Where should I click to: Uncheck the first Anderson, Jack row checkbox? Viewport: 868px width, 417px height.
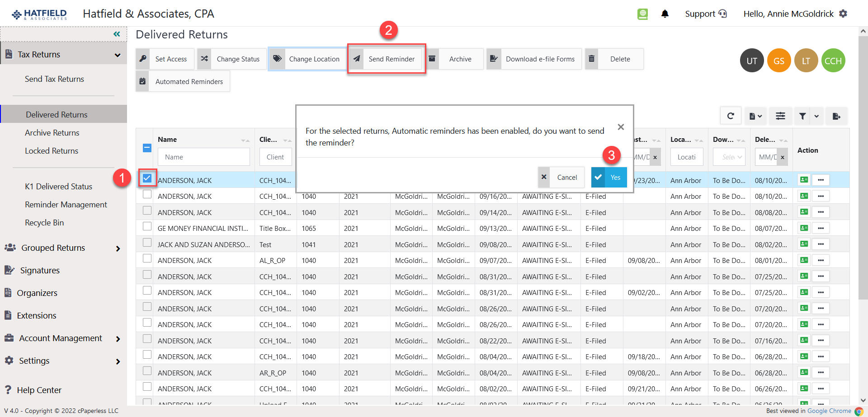[x=147, y=178]
